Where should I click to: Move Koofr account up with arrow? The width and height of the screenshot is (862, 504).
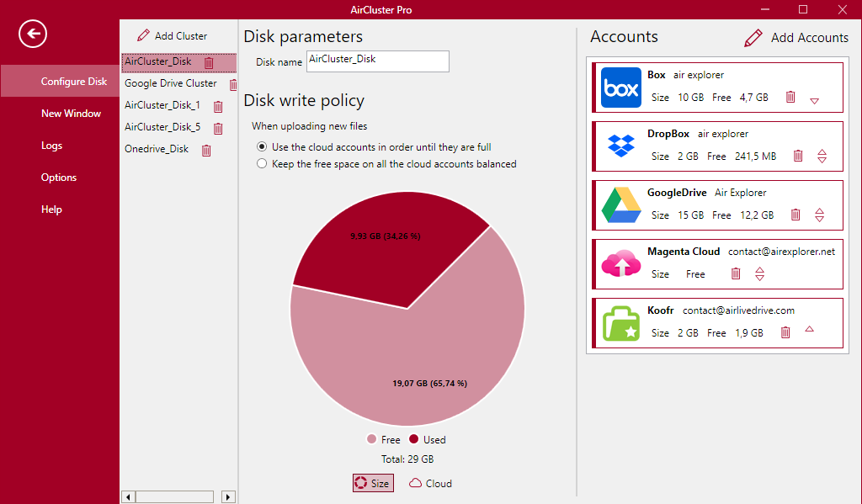pyautogui.click(x=809, y=329)
